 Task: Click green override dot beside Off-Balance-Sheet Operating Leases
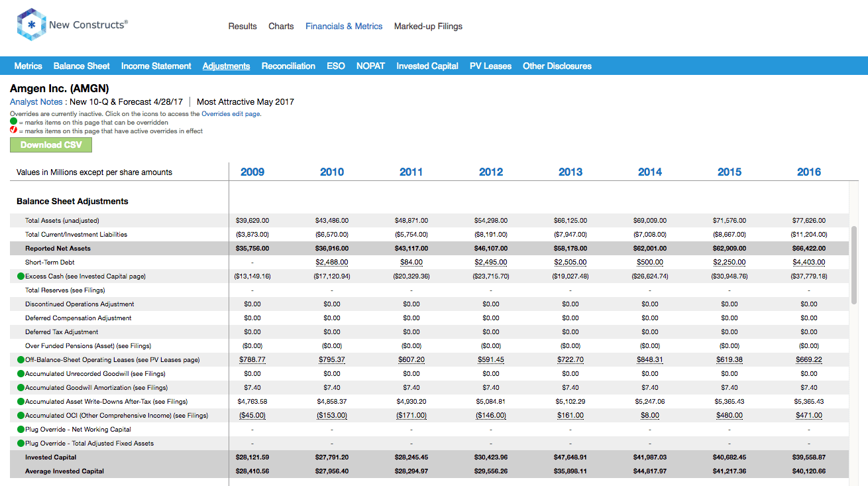pyautogui.click(x=21, y=359)
